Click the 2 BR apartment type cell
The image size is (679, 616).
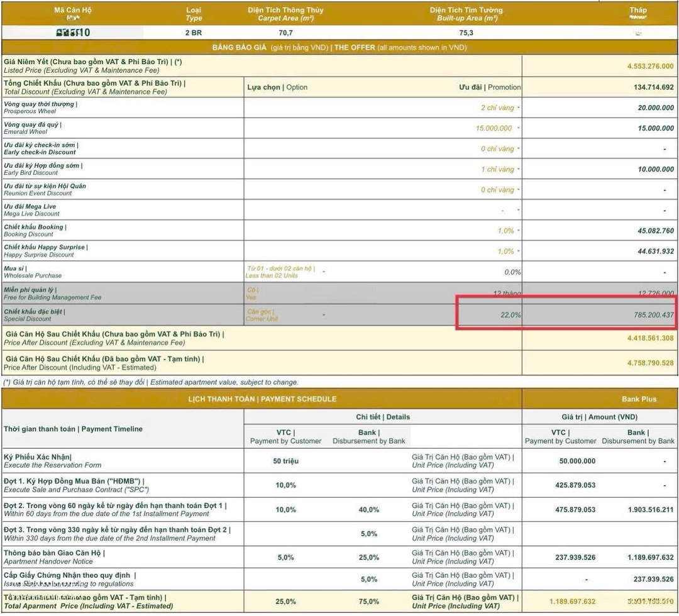(x=194, y=33)
